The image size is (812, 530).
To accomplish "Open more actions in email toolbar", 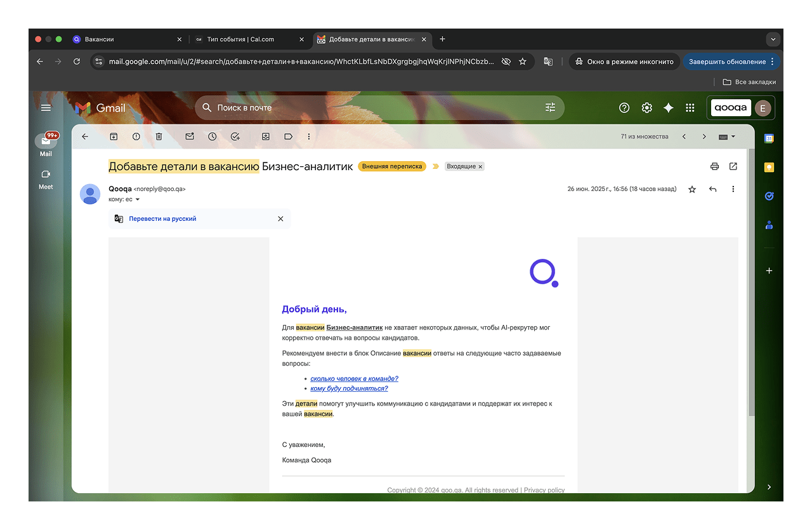I will coord(309,136).
